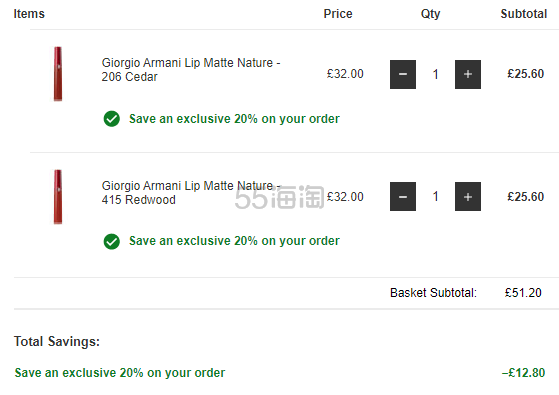The width and height of the screenshot is (559, 395).
Task: Click the 20% offer text under 206 Cedar
Action: [234, 119]
